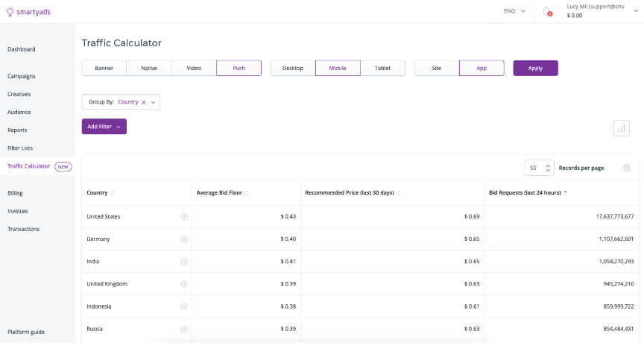644x343 pixels.
Task: Click plus icon next to India
Action: (x=184, y=262)
